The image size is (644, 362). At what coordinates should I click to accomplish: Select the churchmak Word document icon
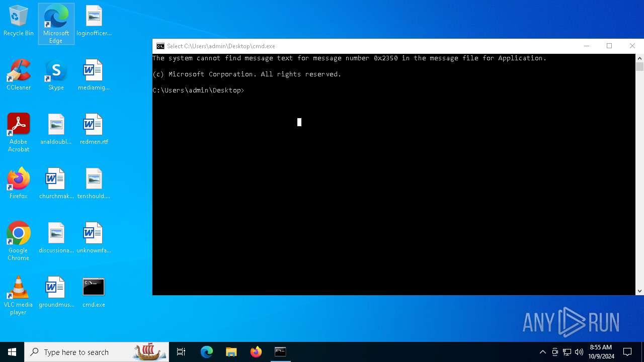pyautogui.click(x=56, y=184)
